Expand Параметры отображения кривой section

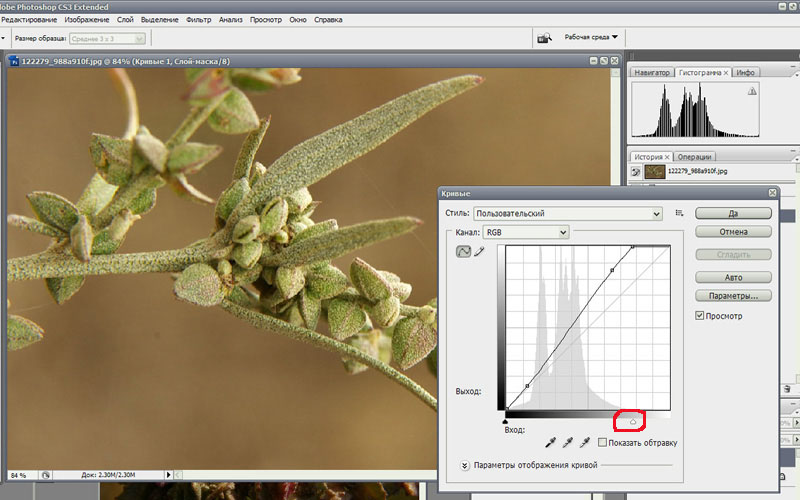465,465
